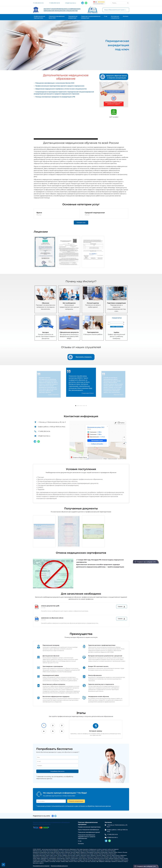
Task: Click "Открыть в Яндекс Картах" on the map
Action: 79,457
